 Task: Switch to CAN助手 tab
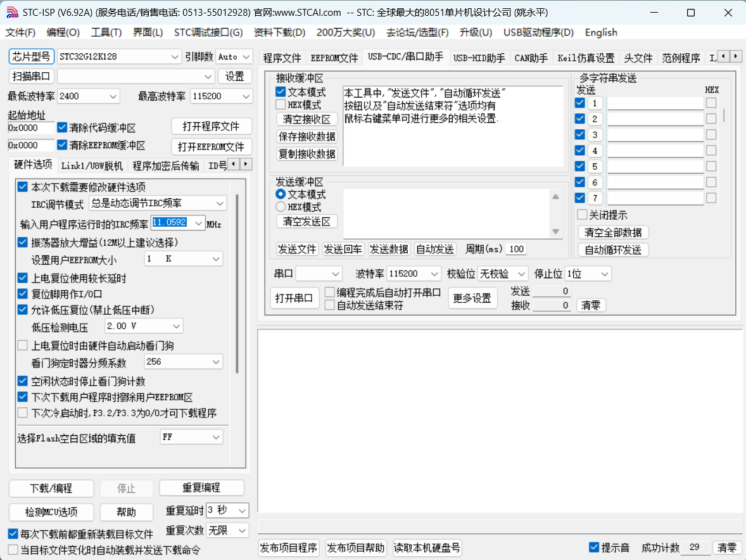tap(531, 58)
